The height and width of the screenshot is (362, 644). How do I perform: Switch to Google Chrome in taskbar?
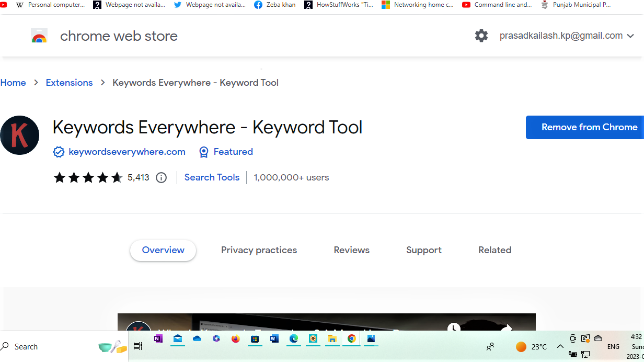coord(352,339)
